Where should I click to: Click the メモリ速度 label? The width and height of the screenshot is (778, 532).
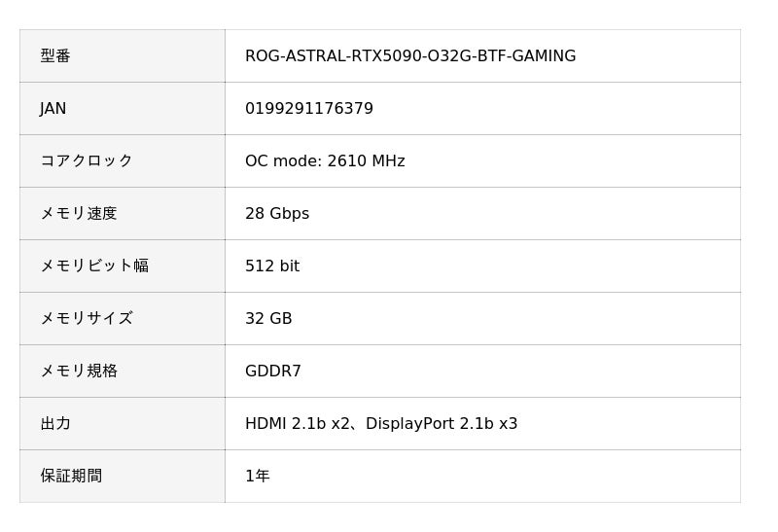tap(78, 214)
